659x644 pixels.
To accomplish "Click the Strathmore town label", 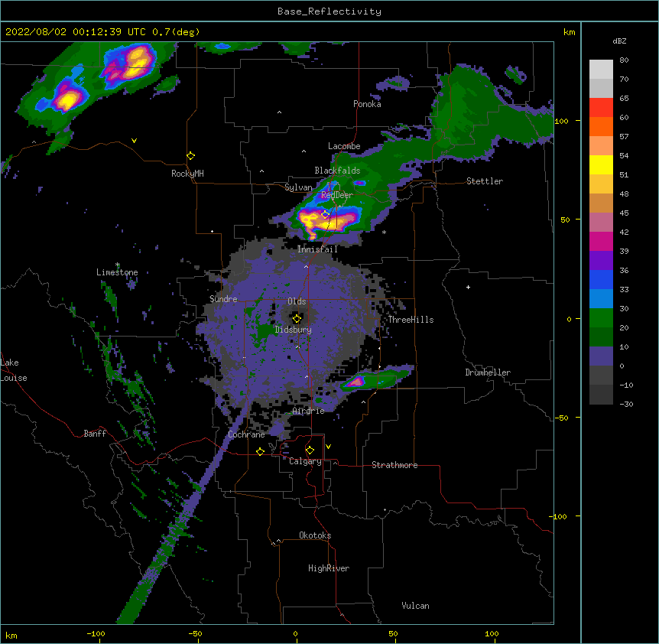I will point(394,465).
